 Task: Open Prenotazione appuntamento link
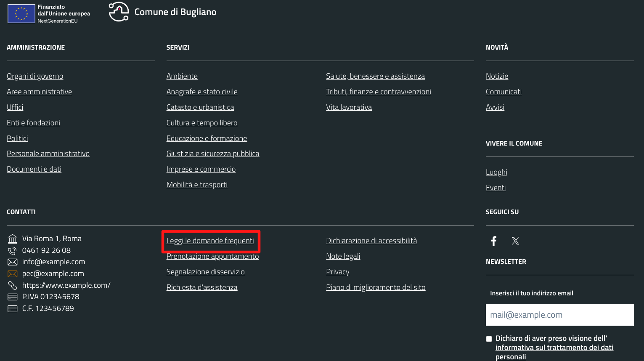click(212, 256)
